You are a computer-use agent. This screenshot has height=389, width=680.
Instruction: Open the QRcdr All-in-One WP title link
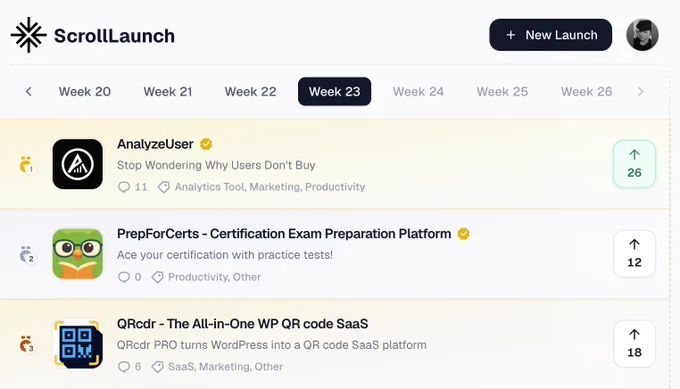pyautogui.click(x=242, y=324)
